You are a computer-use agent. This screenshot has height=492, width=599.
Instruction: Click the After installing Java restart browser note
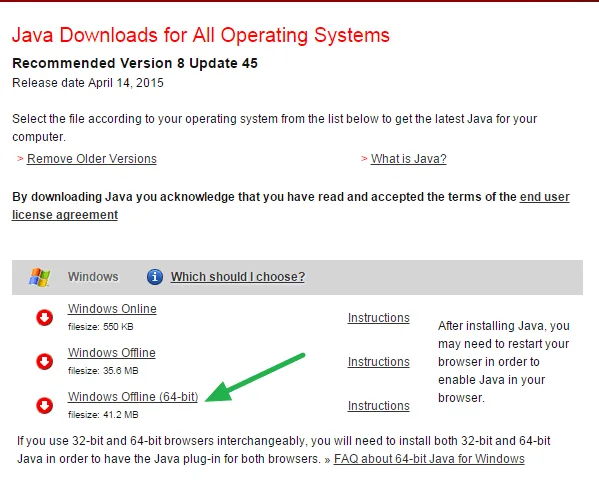tap(504, 362)
